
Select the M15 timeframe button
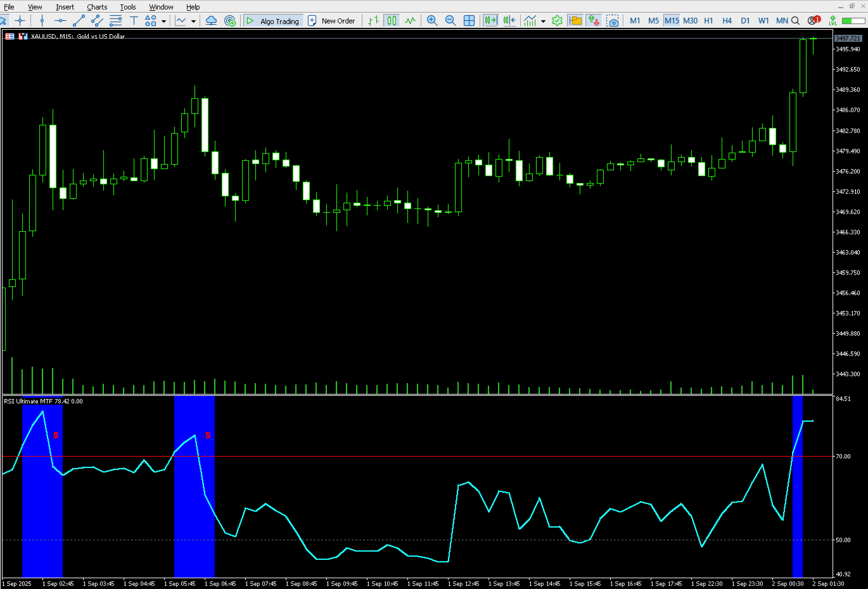672,21
